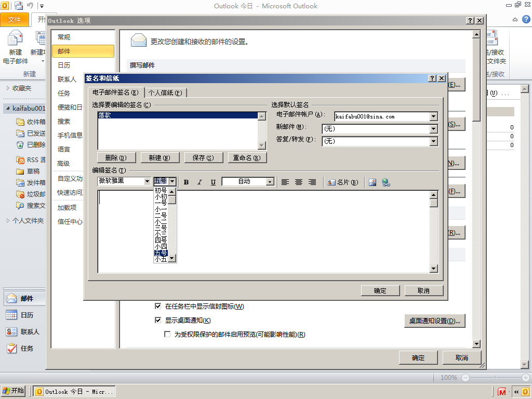Choose 四号 in font size list
This screenshot has height=399, width=532.
click(161, 240)
